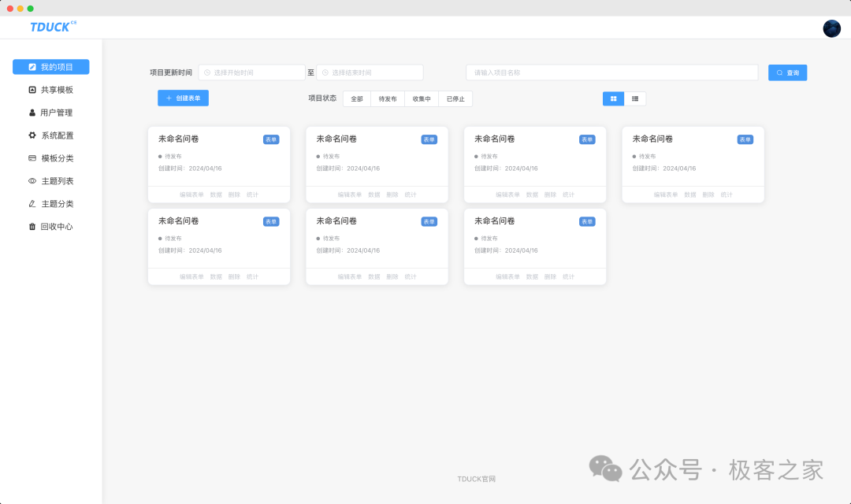Open 回收中心 trash item in sidebar
851x504 pixels.
point(51,227)
